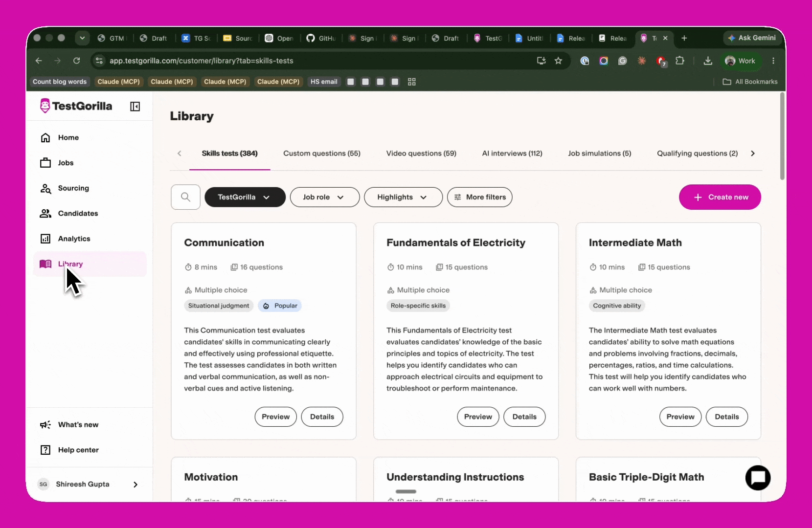The image size is (812, 528).
Task: Open Jobs from the sidebar
Action: [66, 163]
